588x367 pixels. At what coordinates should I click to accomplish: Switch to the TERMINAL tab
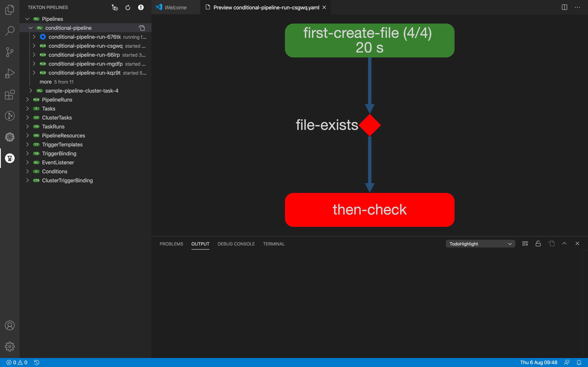(274, 244)
